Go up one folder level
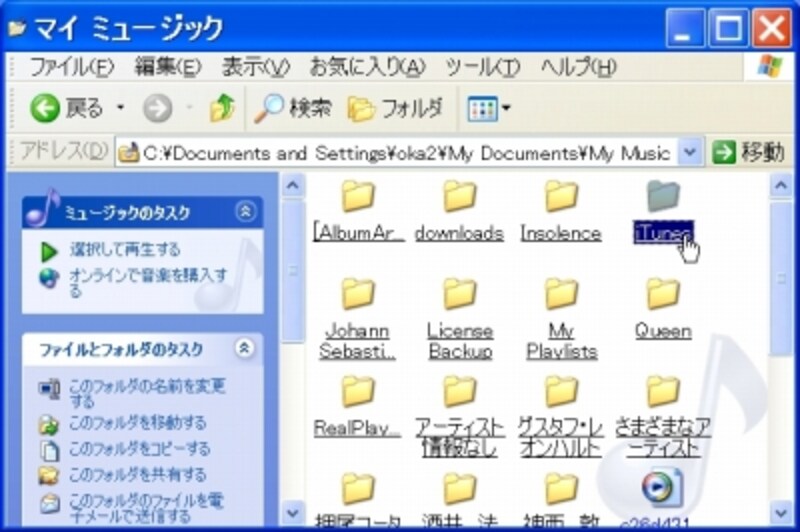This screenshot has height=532, width=800. tap(222, 108)
